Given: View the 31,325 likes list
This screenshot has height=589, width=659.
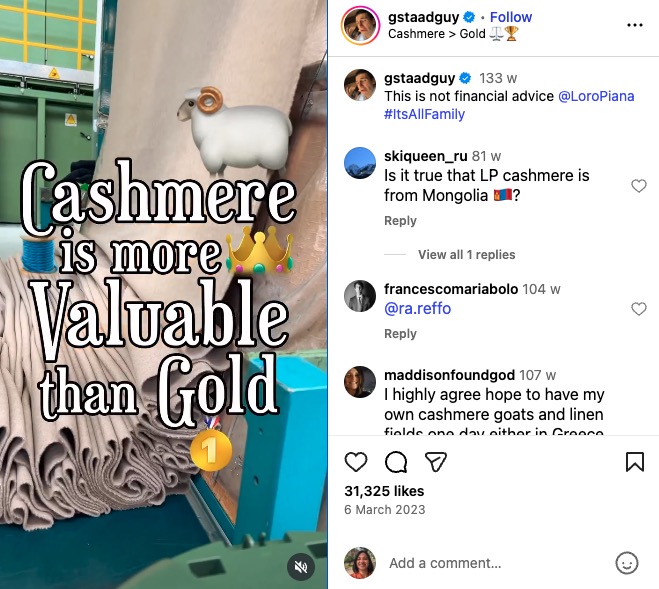Looking at the screenshot, I should pyautogui.click(x=384, y=491).
